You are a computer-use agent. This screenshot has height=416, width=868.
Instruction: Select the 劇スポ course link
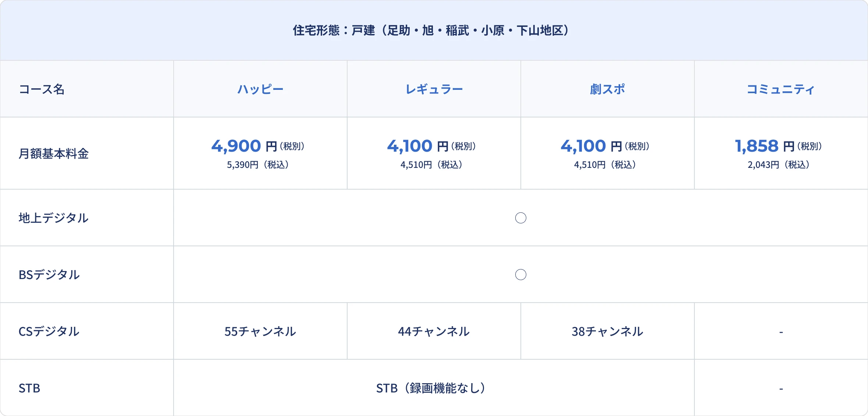pyautogui.click(x=608, y=89)
